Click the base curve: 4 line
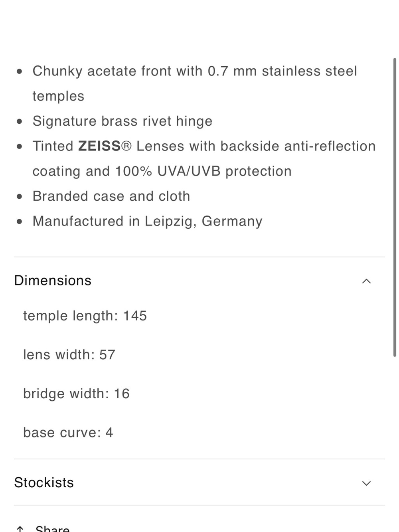The height and width of the screenshot is (532, 399). pos(68,433)
